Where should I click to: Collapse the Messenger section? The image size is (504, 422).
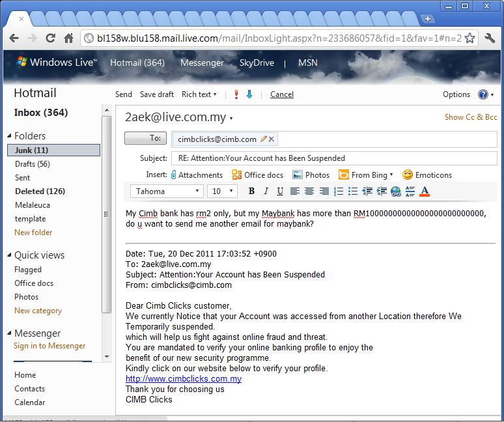point(9,333)
